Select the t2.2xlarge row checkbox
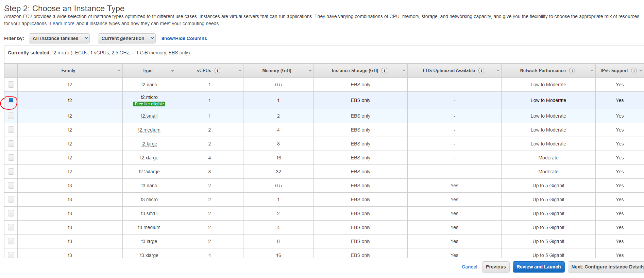The width and height of the screenshot is (644, 278). 11,171
